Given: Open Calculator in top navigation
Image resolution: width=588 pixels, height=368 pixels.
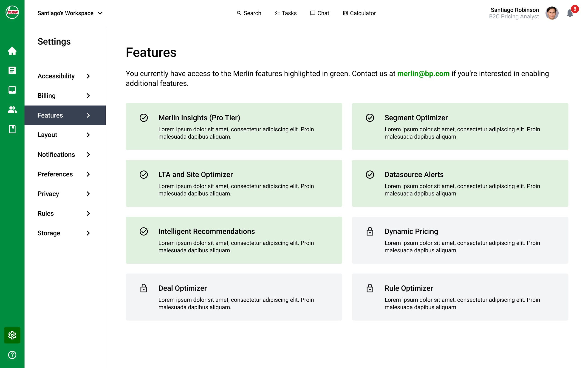Looking at the screenshot, I should click(359, 13).
